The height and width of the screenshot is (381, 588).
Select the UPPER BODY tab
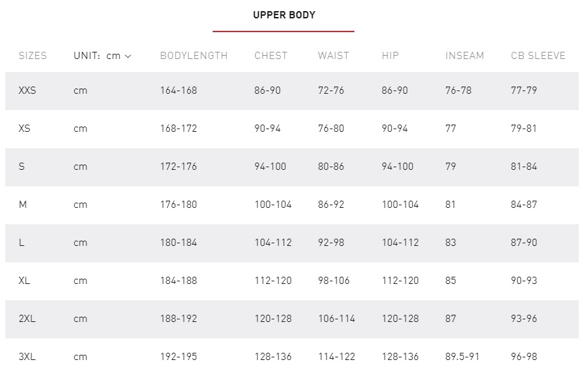(x=284, y=15)
